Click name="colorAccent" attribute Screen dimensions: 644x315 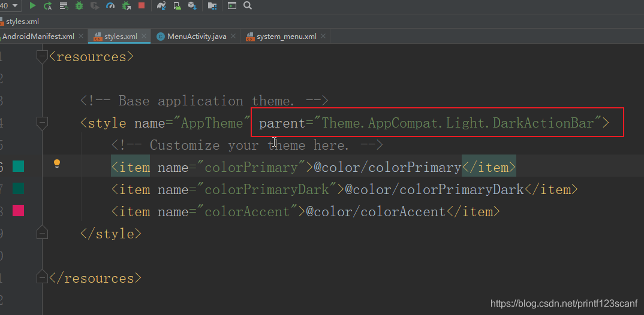[x=228, y=211]
